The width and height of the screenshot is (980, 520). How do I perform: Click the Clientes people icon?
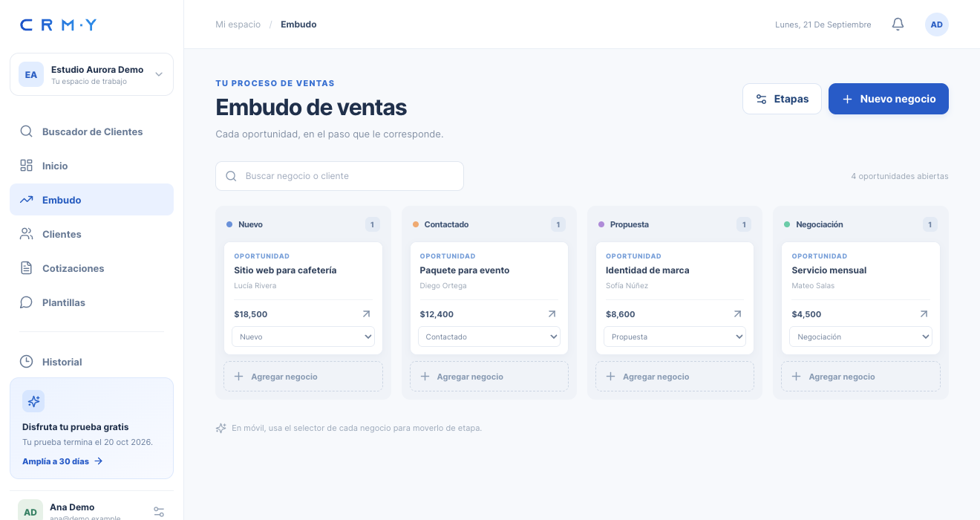pyautogui.click(x=26, y=234)
